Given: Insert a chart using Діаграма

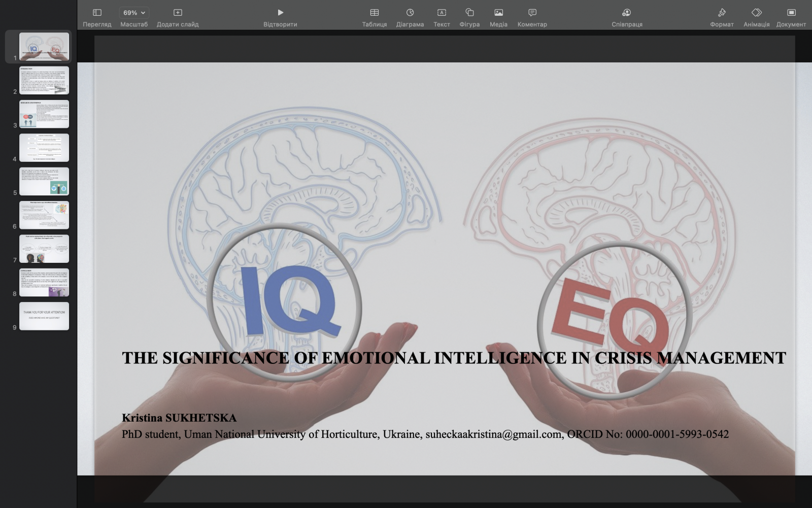Looking at the screenshot, I should point(410,17).
